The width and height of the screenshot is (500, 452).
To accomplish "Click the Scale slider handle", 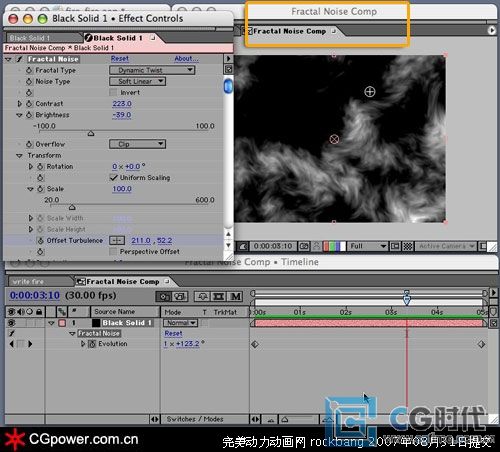I will 72,208.
